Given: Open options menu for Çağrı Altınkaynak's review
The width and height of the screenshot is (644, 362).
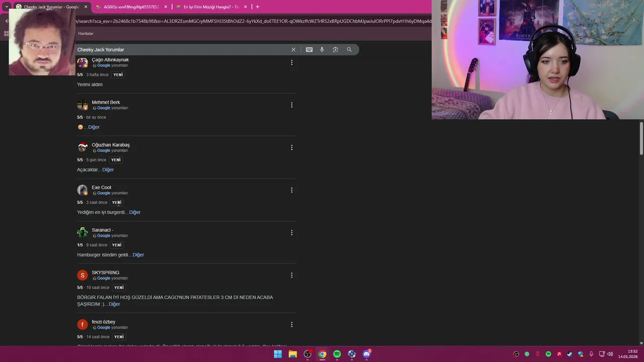Looking at the screenshot, I should click(x=291, y=62).
